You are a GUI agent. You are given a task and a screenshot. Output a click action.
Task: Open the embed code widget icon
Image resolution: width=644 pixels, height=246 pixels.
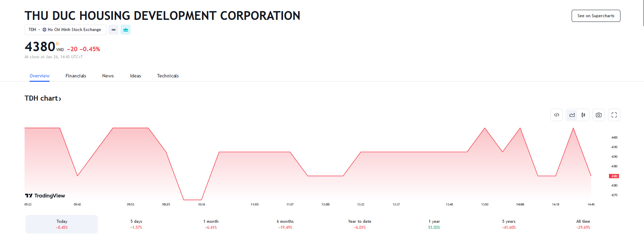[556, 115]
